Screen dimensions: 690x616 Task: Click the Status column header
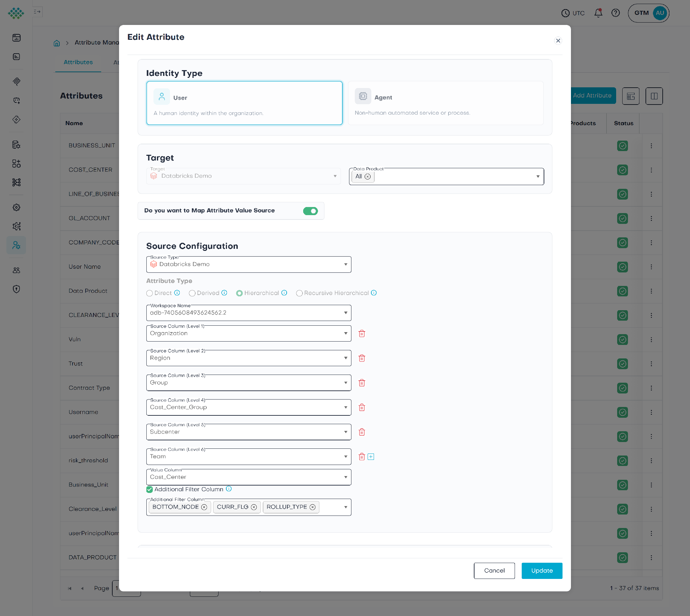pos(623,123)
